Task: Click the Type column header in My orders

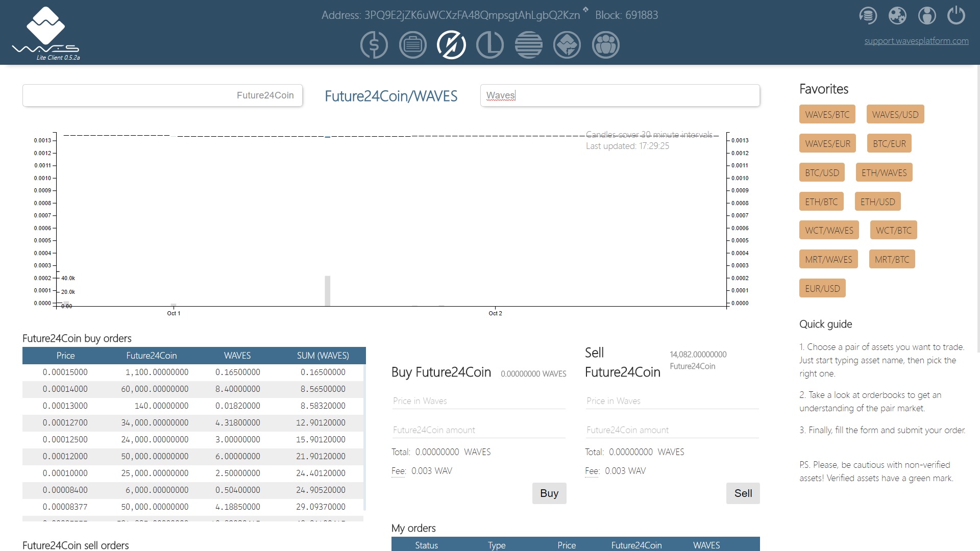Action: [x=496, y=545]
